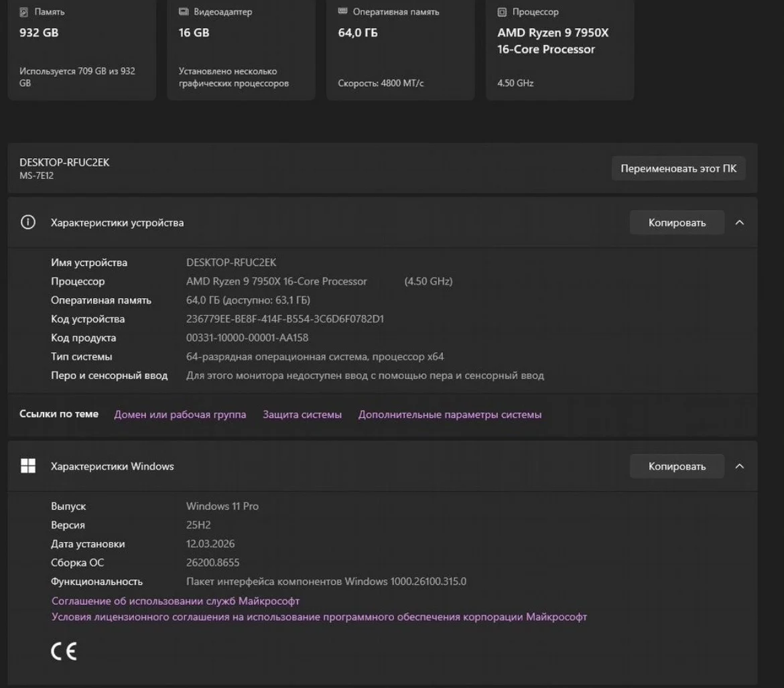The width and height of the screenshot is (784, 688).
Task: Select the 64,0 ГБ (доступно: 63,1 ГБ) value
Action: (x=248, y=300)
